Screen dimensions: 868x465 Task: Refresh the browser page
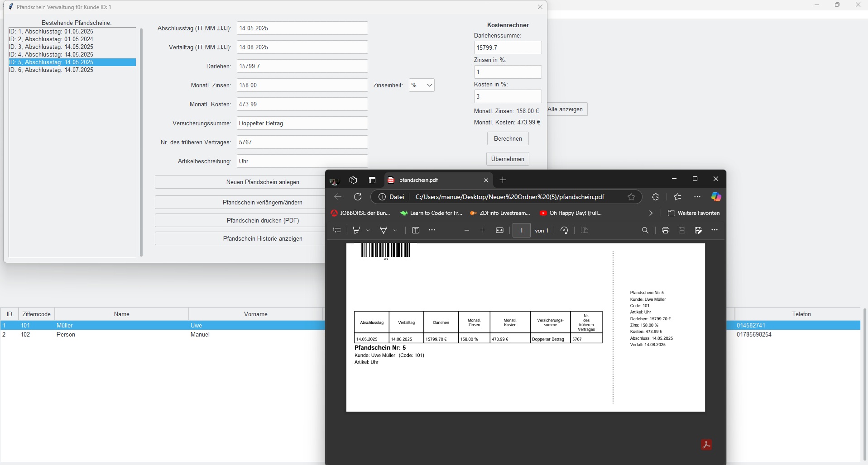pos(358,197)
